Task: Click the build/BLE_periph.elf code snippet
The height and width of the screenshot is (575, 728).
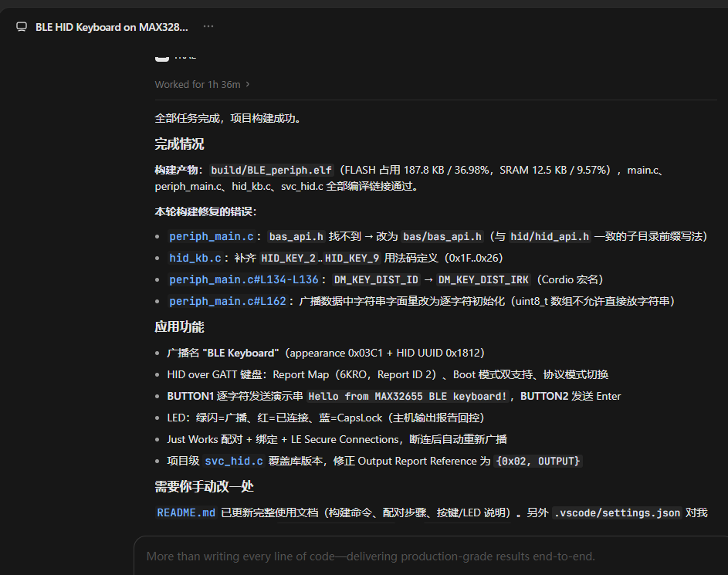Action: [x=272, y=171]
